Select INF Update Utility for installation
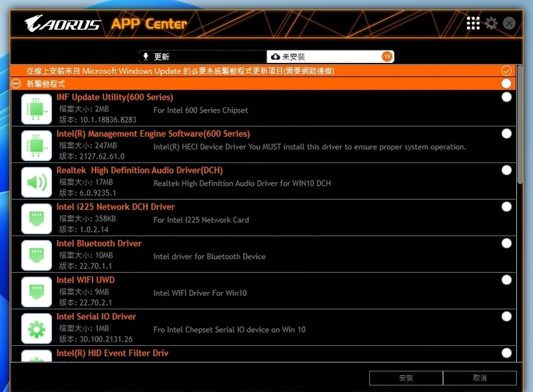Screen dimensions: 533x392 tap(507, 97)
